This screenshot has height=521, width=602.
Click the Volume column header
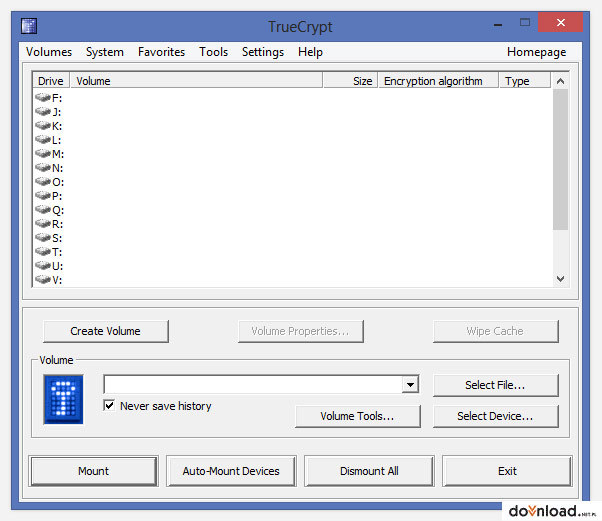tap(196, 81)
